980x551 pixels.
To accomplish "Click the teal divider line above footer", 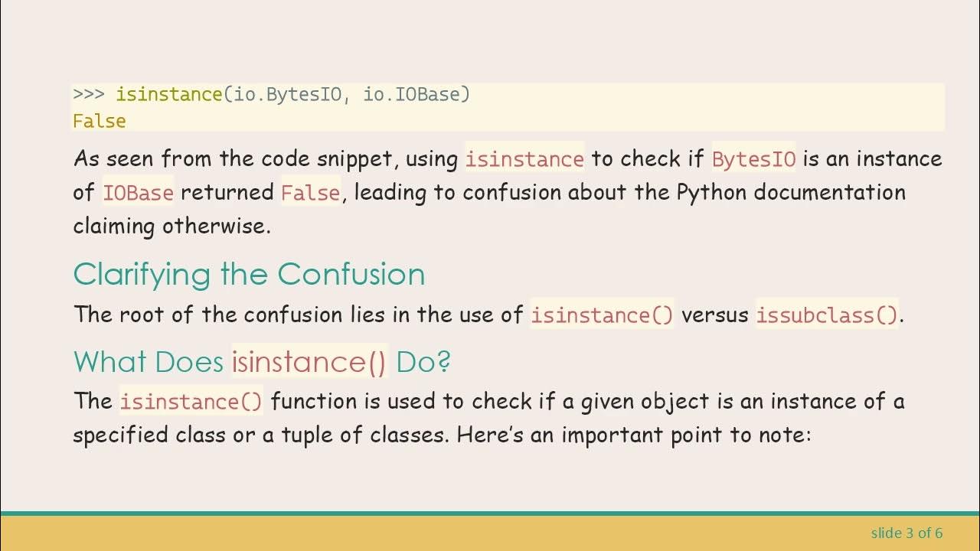I will pyautogui.click(x=490, y=514).
